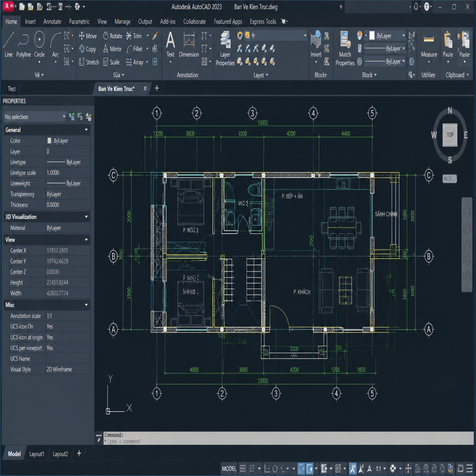Switch to the Parametric ribbon tab
This screenshot has height=476, width=476.
point(79,21)
